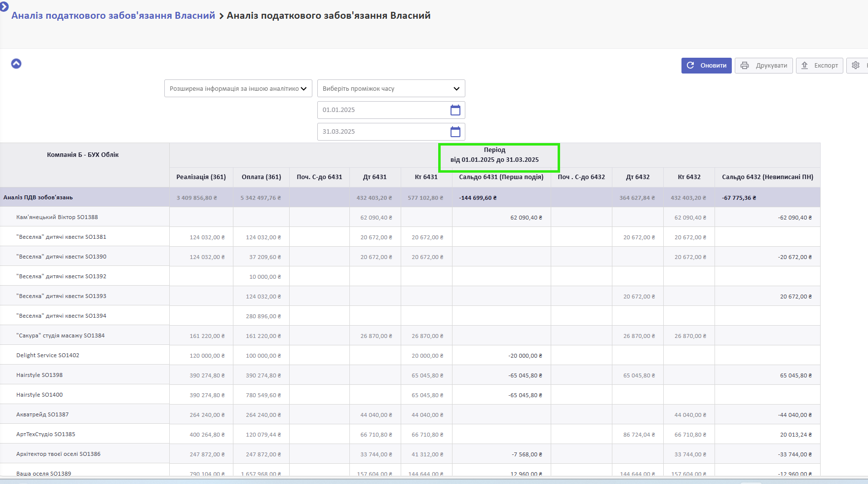Click the Кт 6432 column header
Viewport: 868px width, 484px height.
click(x=689, y=177)
